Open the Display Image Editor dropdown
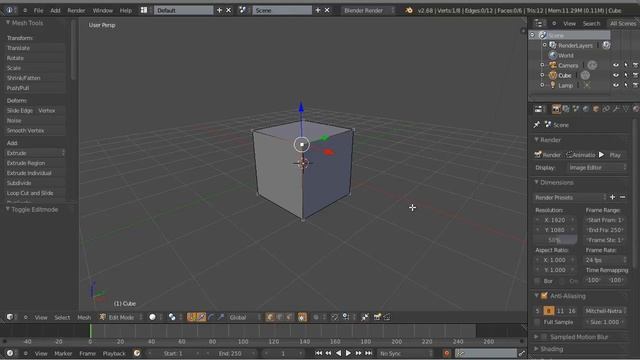This screenshot has height=360, width=640. click(597, 168)
